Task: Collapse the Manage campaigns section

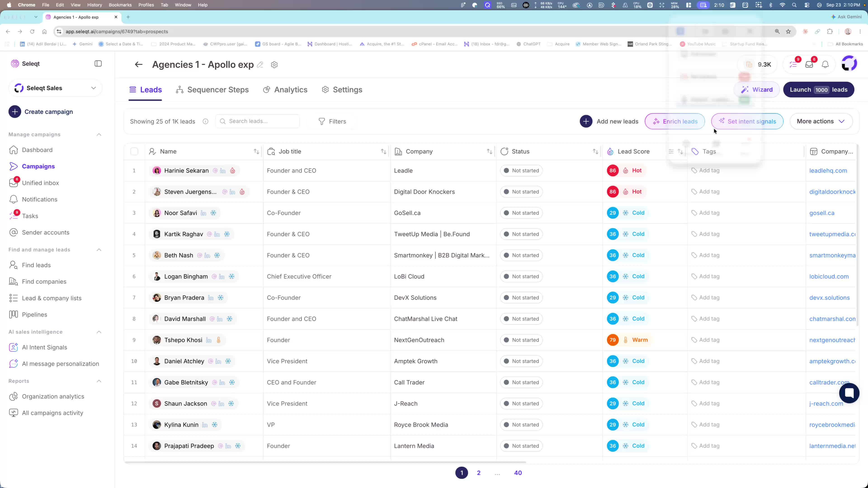Action: point(99,134)
